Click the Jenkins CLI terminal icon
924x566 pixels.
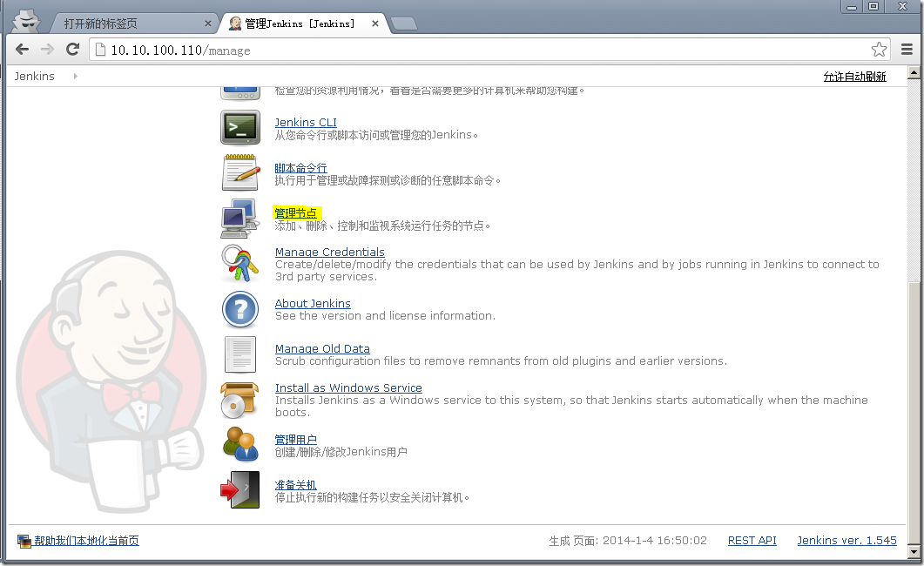240,127
